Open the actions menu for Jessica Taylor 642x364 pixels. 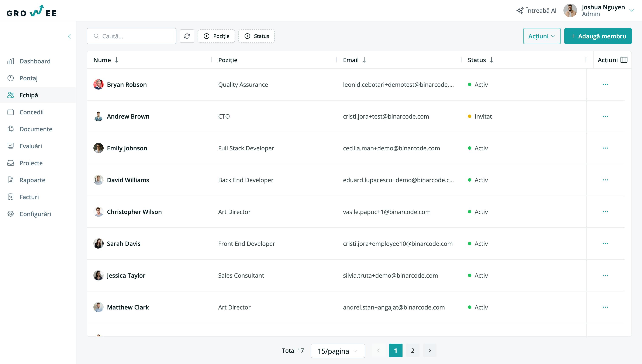605,275
